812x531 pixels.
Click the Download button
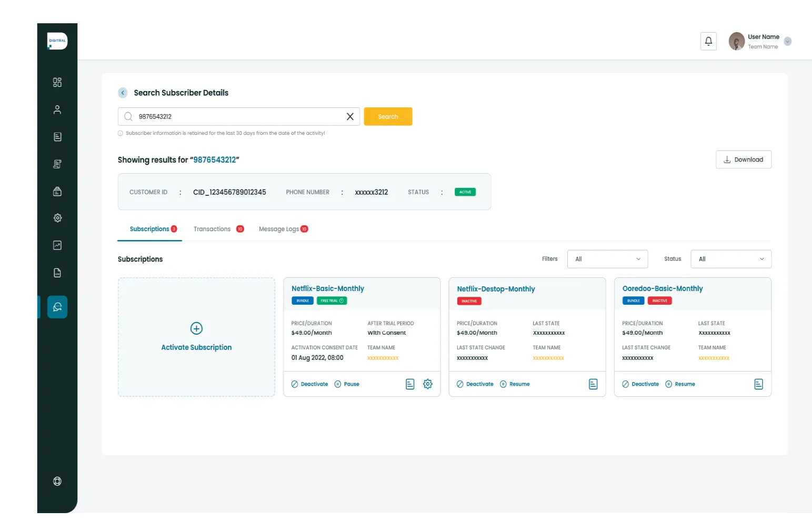coord(743,159)
